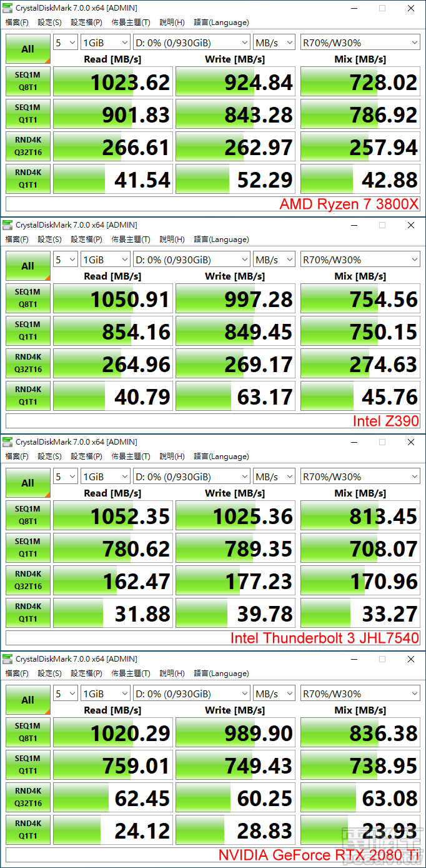Open 說明(H) menu in Intel Z390 window

pyautogui.click(x=172, y=240)
